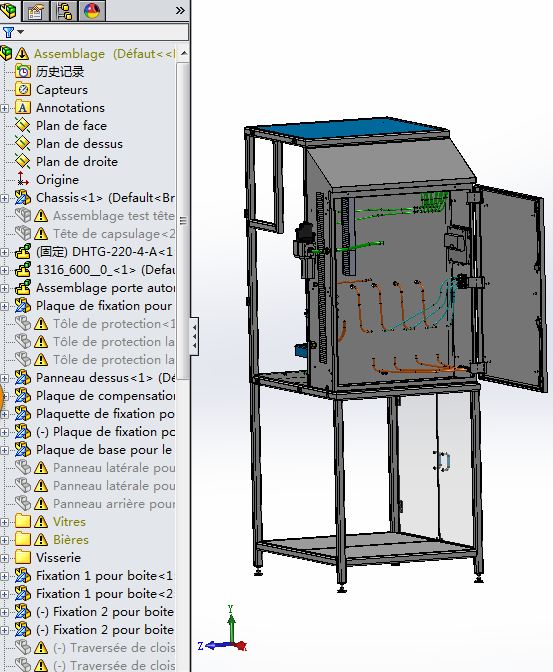Expand the DHTG-220-4-A<1> subassembly

[x=4, y=252]
